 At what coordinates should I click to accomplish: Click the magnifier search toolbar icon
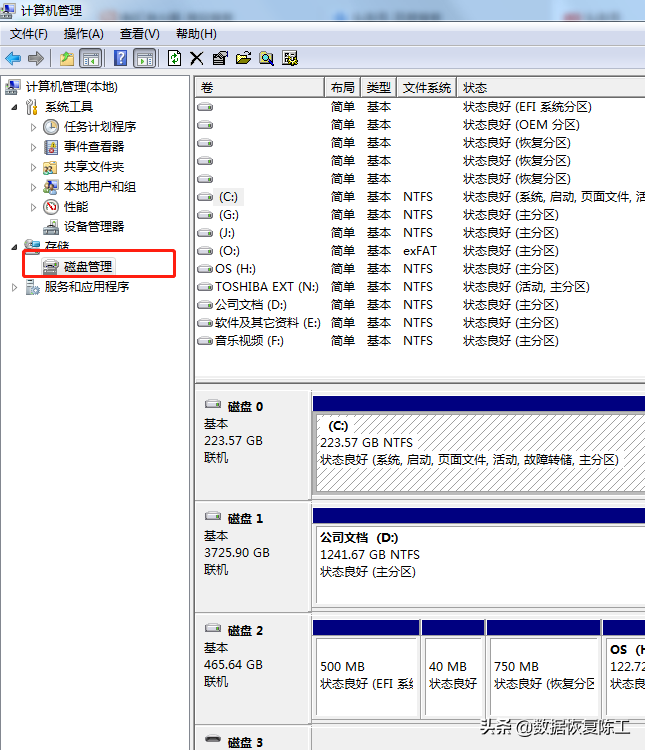pos(267,58)
